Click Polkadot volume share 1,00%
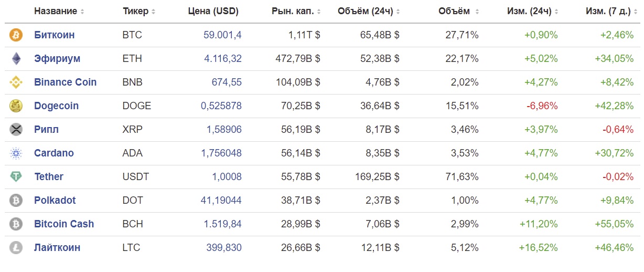The image size is (644, 272). pyautogui.click(x=465, y=201)
